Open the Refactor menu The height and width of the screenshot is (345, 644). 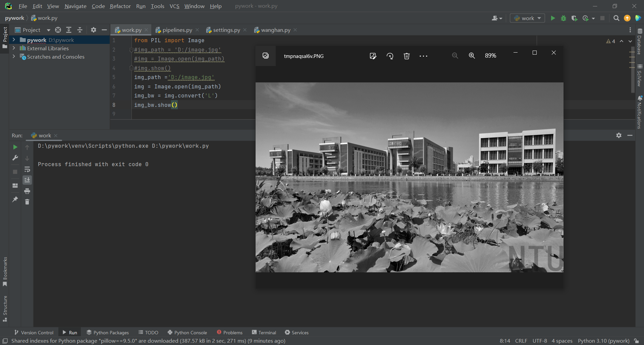pyautogui.click(x=120, y=6)
